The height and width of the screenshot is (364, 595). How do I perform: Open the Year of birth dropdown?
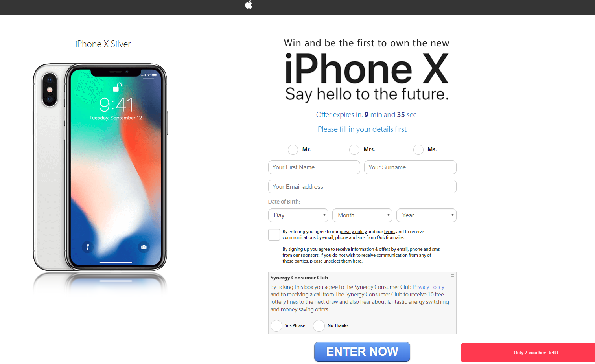[x=426, y=215]
